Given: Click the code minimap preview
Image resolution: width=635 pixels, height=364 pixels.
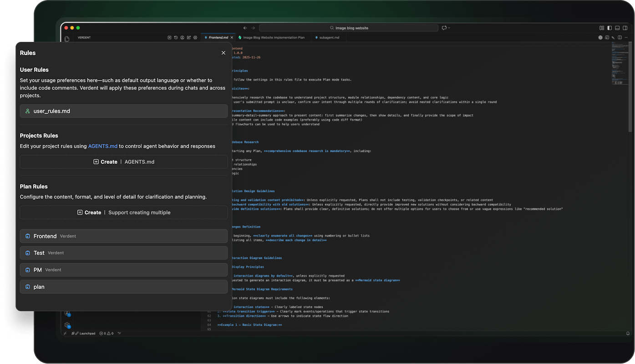Looking at the screenshot, I should coord(619,64).
